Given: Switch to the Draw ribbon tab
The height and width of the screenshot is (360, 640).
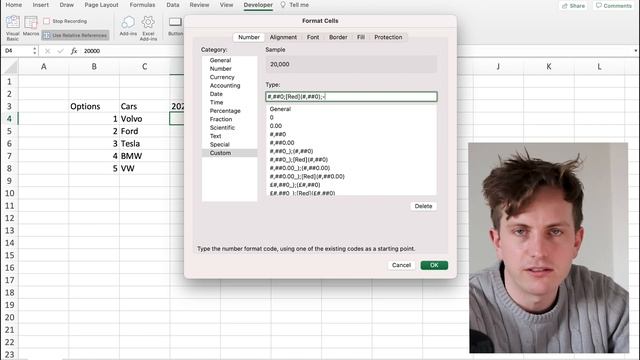Looking at the screenshot, I should pyautogui.click(x=67, y=5).
